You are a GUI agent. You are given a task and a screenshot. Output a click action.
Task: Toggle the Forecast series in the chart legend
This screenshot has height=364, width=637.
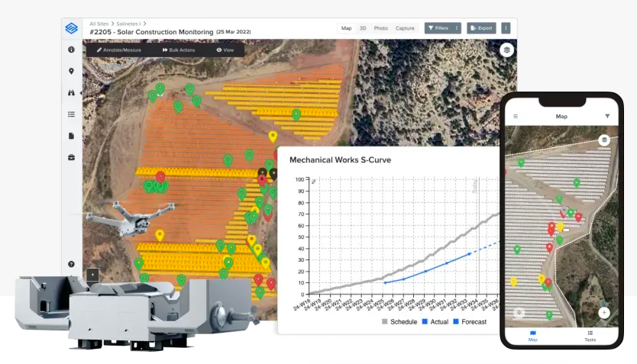(x=470, y=322)
